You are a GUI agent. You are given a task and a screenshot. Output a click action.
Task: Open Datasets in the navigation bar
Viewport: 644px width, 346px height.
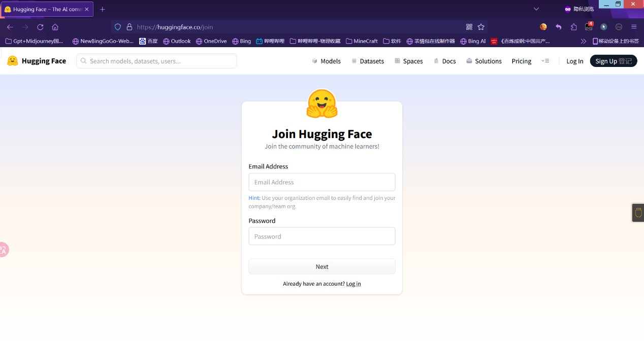[x=368, y=61]
